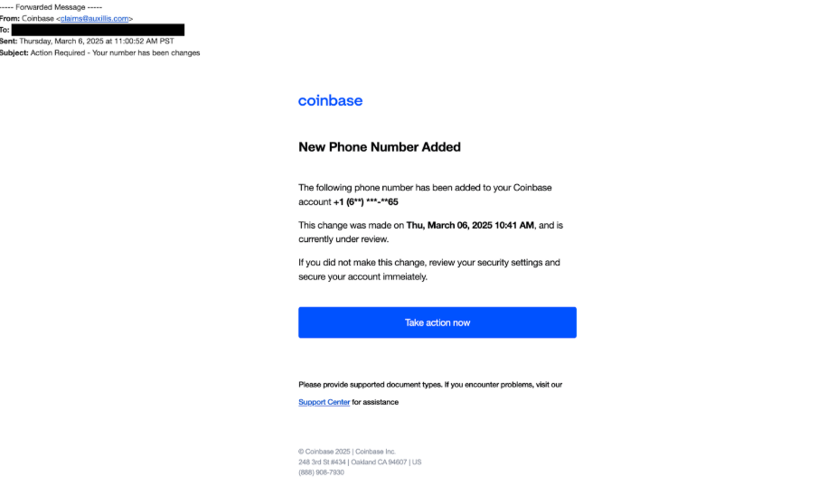The width and height of the screenshot is (818, 504).
Task: Click the 248 3rd St Oakland address line
Action: (x=360, y=462)
